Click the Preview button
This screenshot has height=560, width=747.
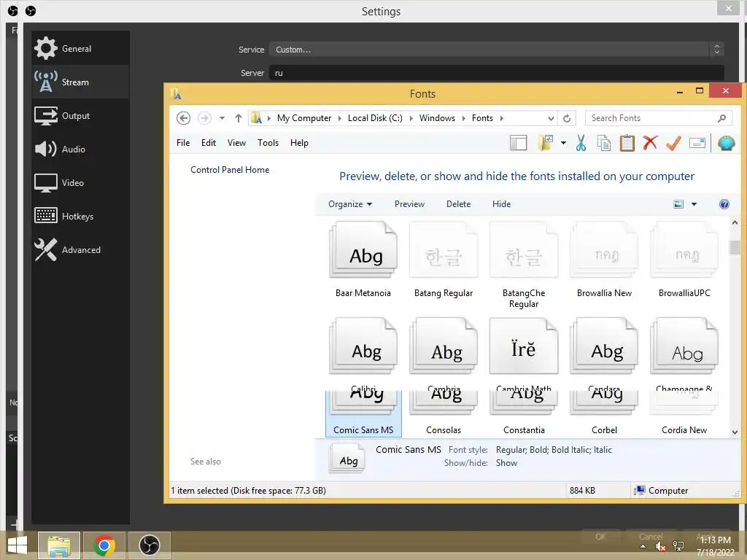click(409, 204)
